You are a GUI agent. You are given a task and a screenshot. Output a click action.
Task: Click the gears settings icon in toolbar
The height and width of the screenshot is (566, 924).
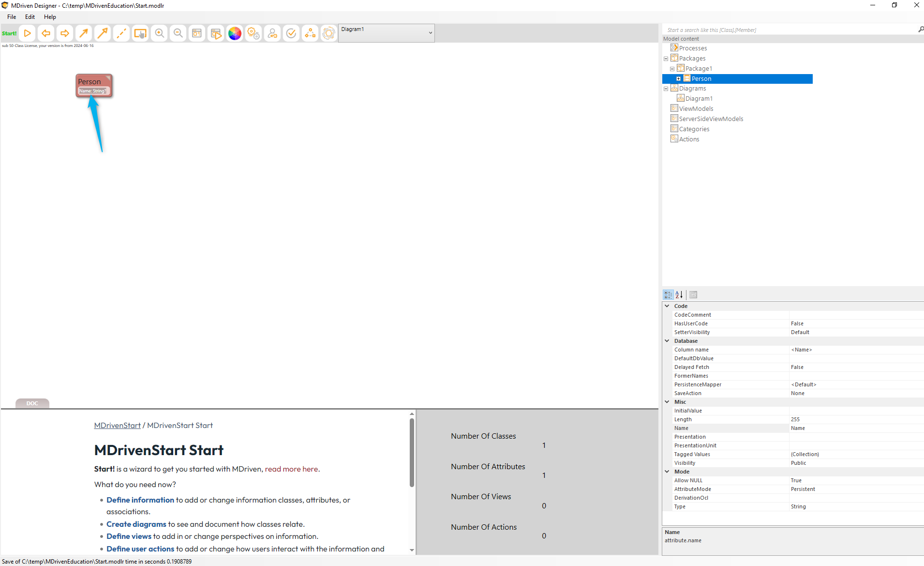click(253, 33)
